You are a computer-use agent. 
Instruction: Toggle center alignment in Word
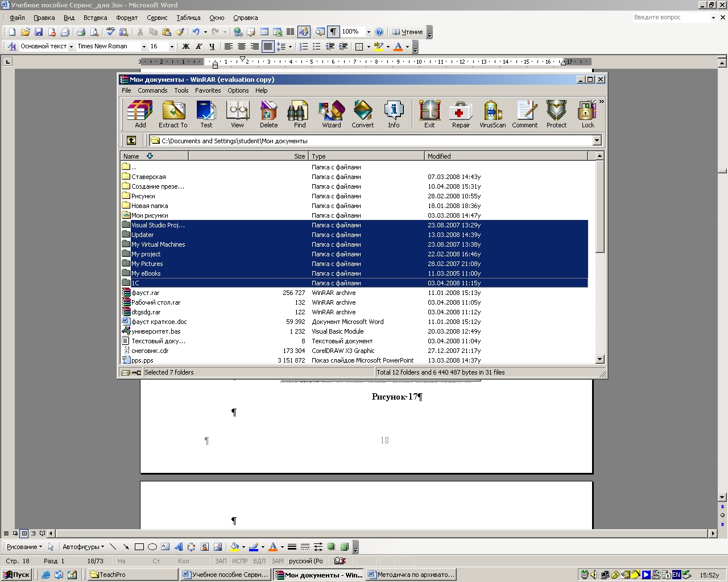pyautogui.click(x=241, y=47)
